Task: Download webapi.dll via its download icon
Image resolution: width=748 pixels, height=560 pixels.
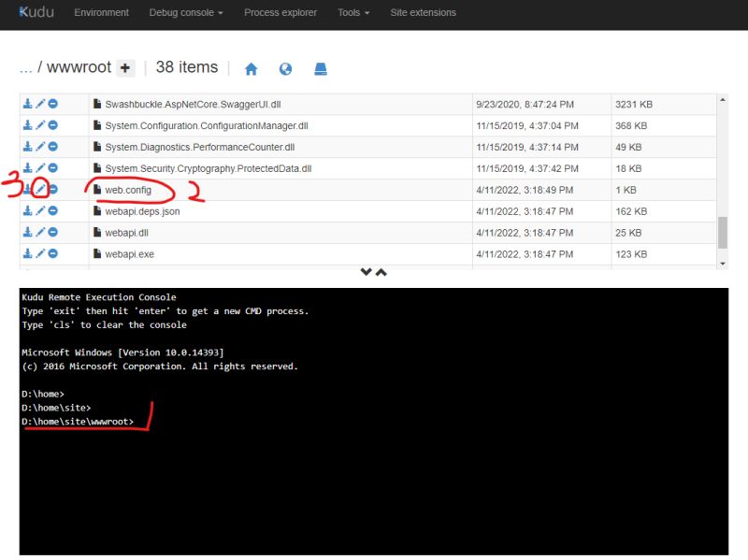Action: tap(25, 232)
